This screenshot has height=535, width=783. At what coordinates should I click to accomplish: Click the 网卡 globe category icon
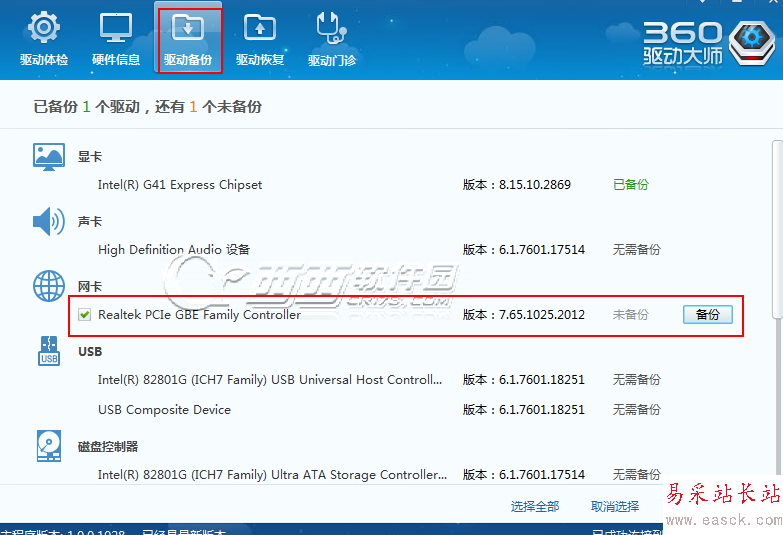49,286
